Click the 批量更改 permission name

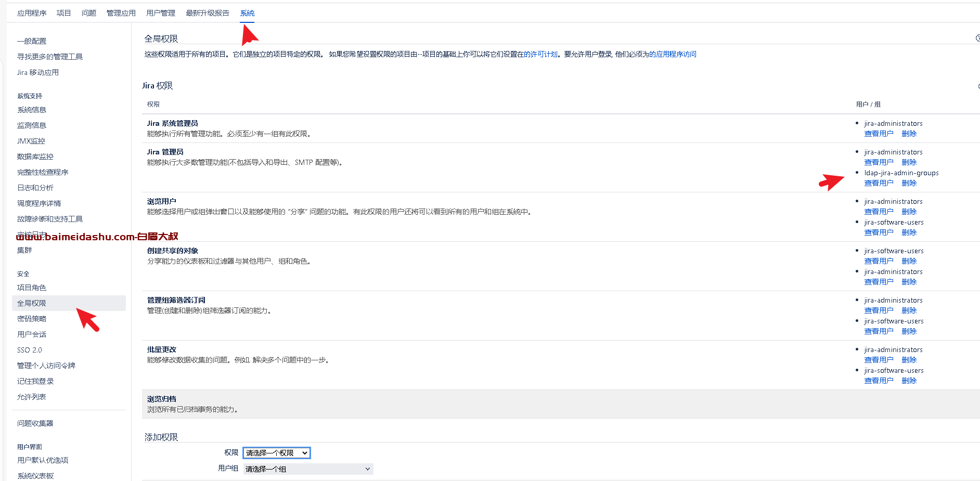[161, 349]
